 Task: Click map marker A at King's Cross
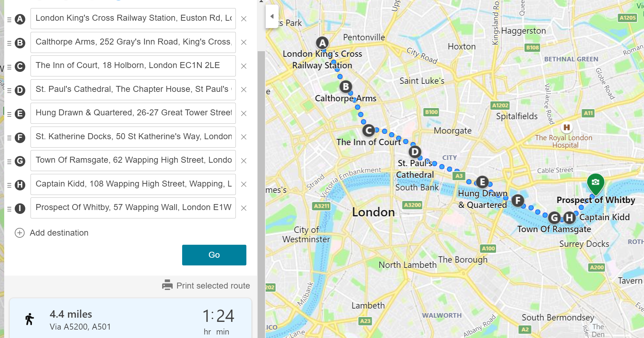click(x=322, y=43)
